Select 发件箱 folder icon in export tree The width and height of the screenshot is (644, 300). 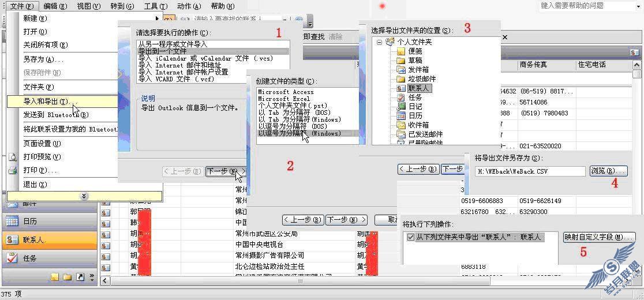coord(401,70)
